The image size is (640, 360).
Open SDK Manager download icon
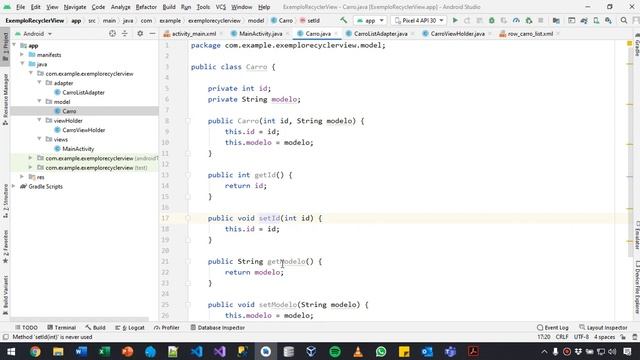pos(609,20)
